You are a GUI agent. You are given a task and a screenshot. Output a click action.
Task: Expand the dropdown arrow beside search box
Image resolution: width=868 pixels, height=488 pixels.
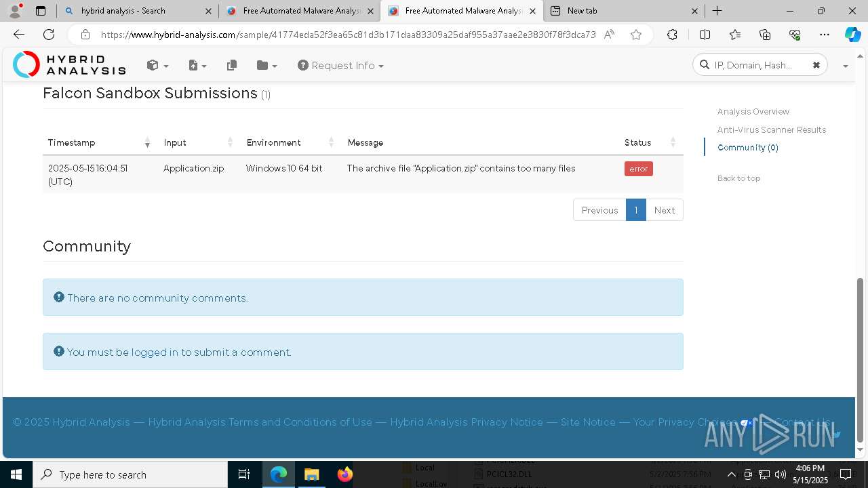(845, 66)
